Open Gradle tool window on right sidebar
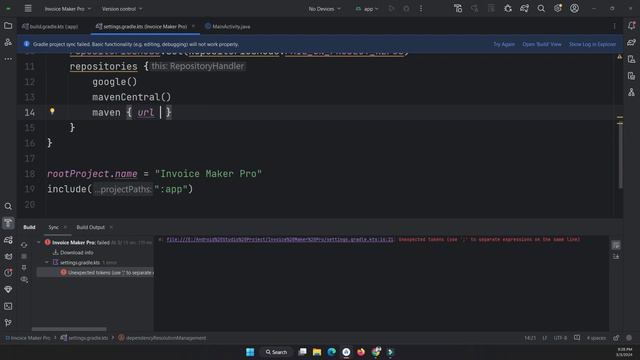The height and width of the screenshot is (360, 640). pyautogui.click(x=631, y=42)
